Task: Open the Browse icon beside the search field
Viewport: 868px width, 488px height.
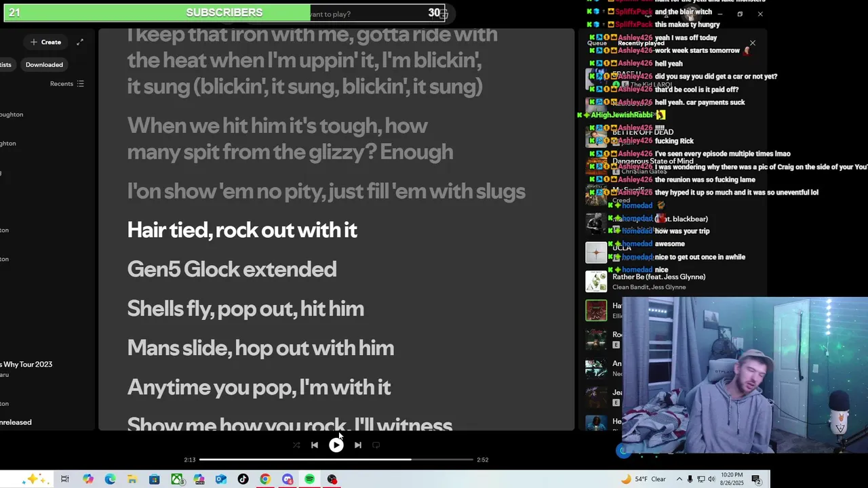Action: point(444,14)
